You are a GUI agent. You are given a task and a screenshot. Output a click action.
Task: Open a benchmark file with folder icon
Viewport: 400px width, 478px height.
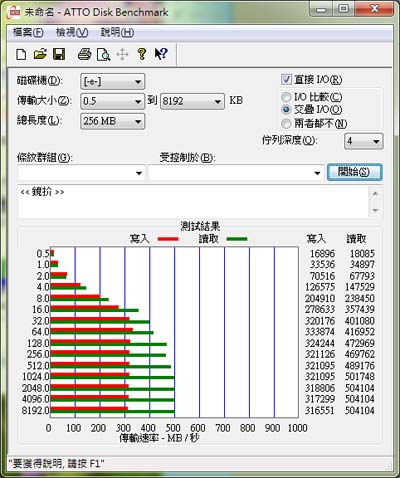coord(40,54)
